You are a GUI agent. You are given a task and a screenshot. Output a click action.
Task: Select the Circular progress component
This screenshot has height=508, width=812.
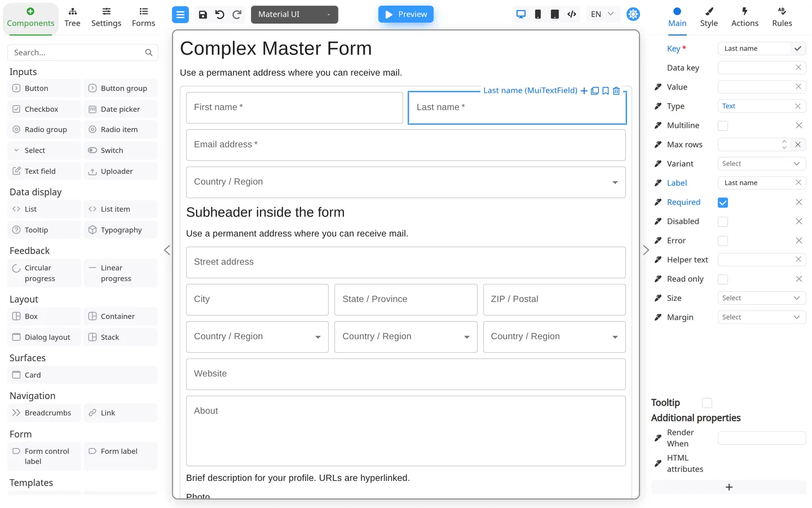45,273
